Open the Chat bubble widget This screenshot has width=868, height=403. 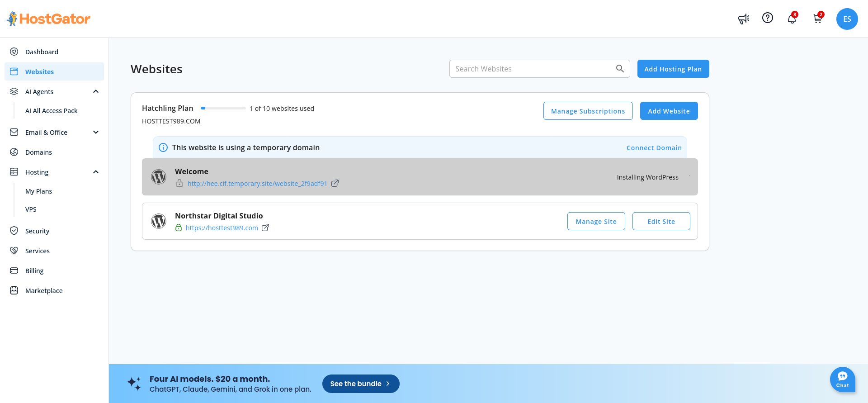click(843, 379)
